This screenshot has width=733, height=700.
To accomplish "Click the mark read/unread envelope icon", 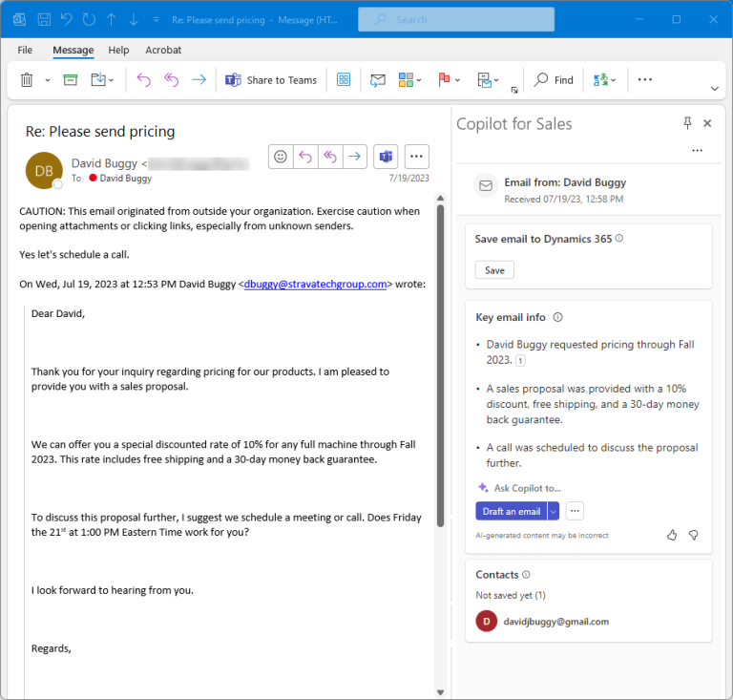I will 378,80.
